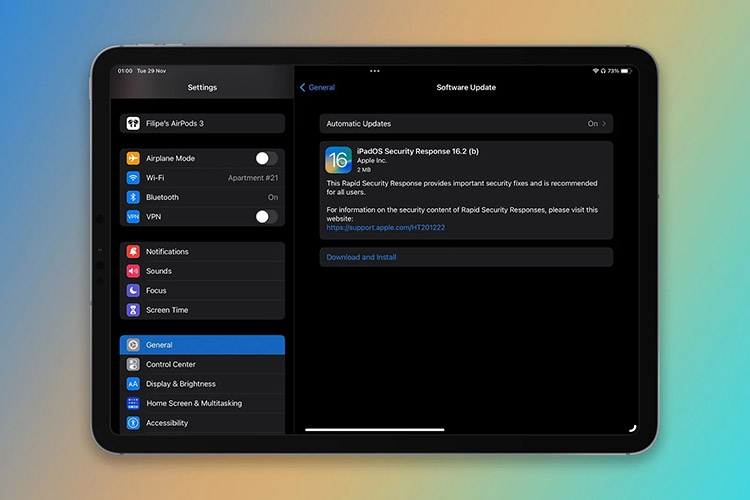This screenshot has width=750, height=500.
Task: Open Display & Brightness settings row
Action: point(202,384)
